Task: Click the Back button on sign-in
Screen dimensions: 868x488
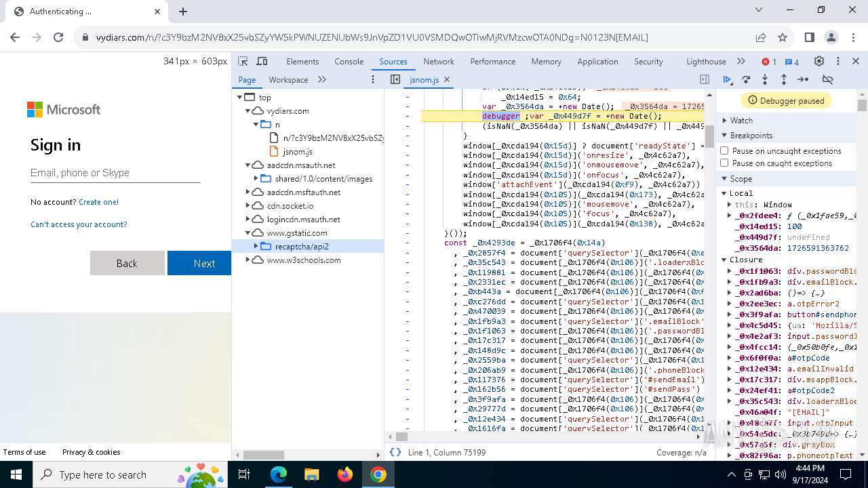Action: 127,263
